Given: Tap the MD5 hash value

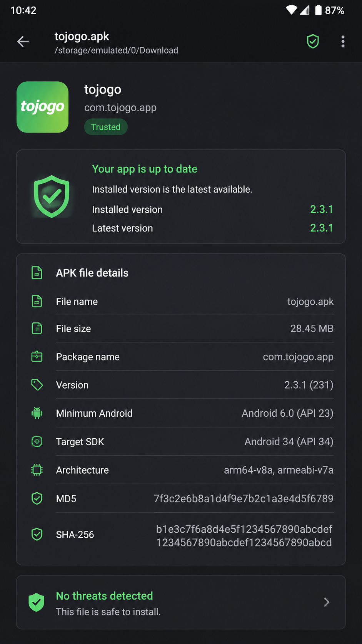Looking at the screenshot, I should pos(244,498).
